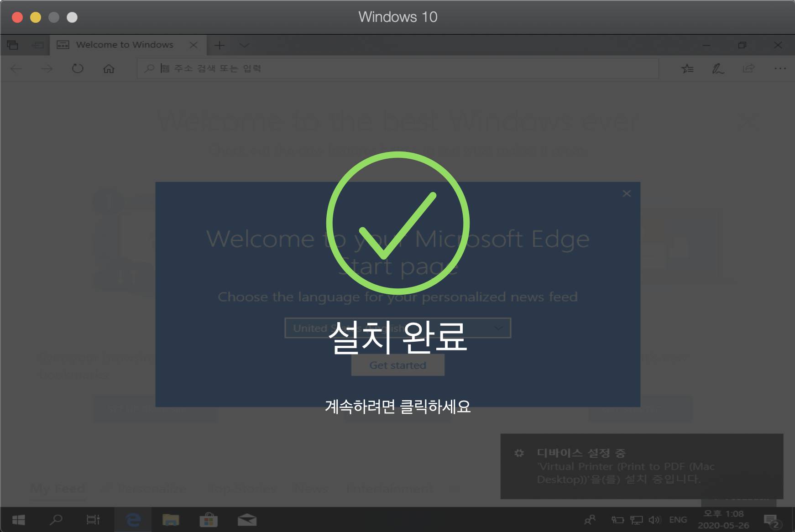Click the 디바이스 설정 중 notification
Viewport: 795px width, 532px height.
pyautogui.click(x=642, y=466)
